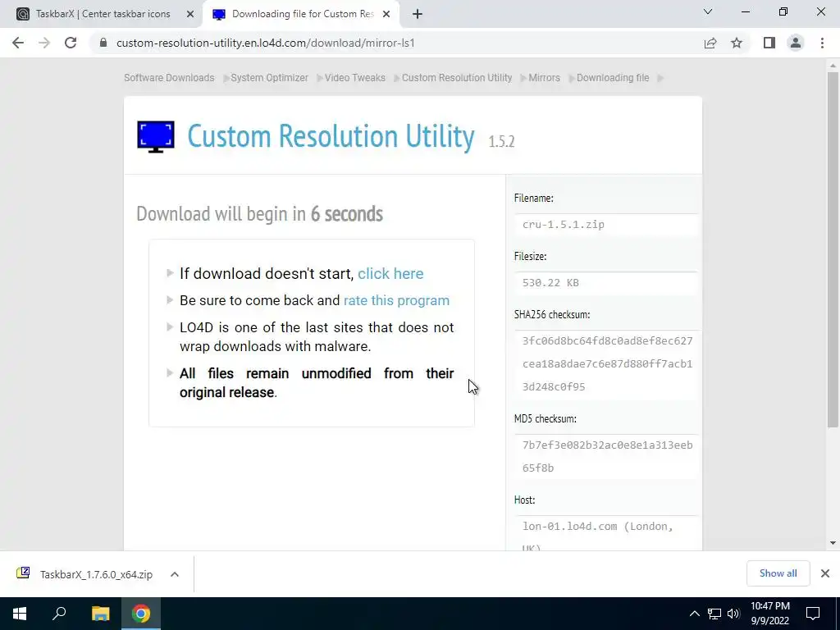Click the blue monitor app logo
The width and height of the screenshot is (840, 630).
(x=156, y=137)
